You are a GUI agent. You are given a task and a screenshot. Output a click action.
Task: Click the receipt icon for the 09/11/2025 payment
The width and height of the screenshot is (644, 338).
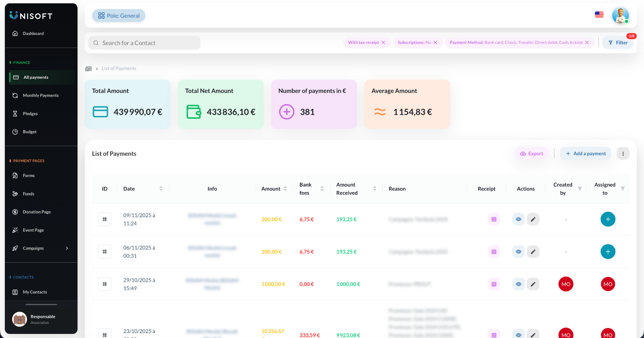494,219
